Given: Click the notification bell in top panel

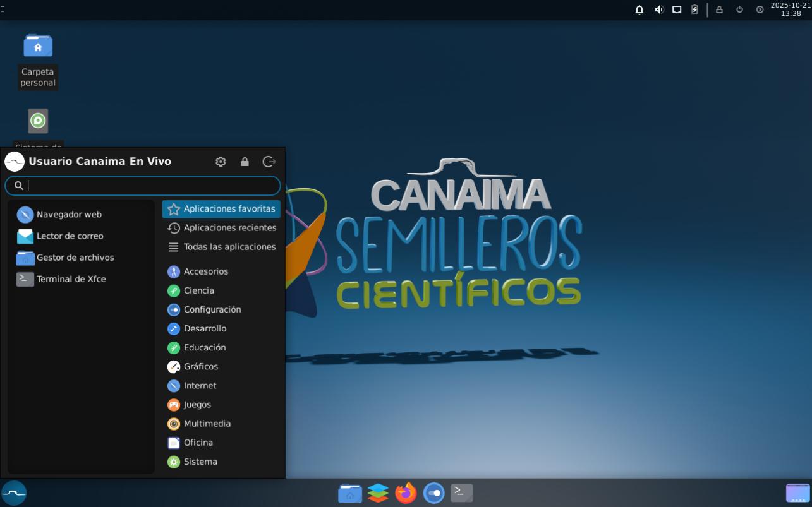Looking at the screenshot, I should point(639,9).
